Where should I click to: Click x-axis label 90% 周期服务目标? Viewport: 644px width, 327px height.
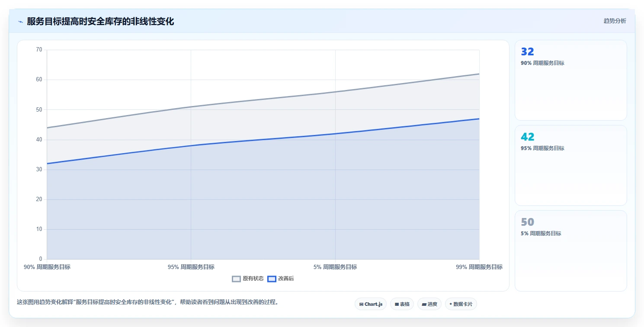pos(47,267)
